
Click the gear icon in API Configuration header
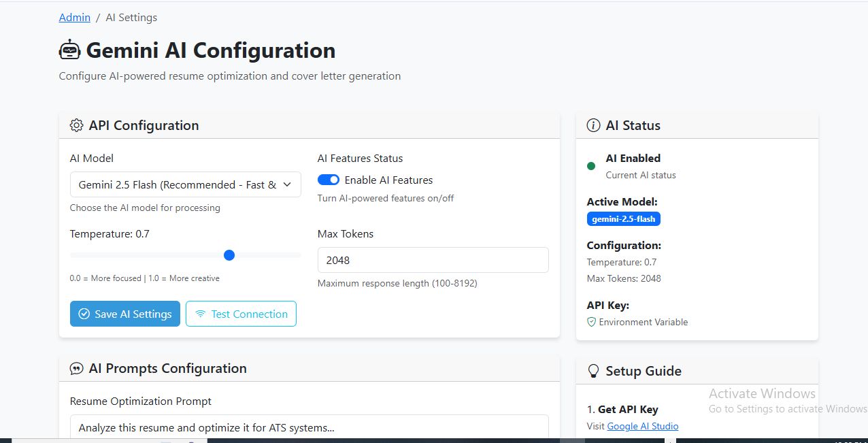[76, 126]
